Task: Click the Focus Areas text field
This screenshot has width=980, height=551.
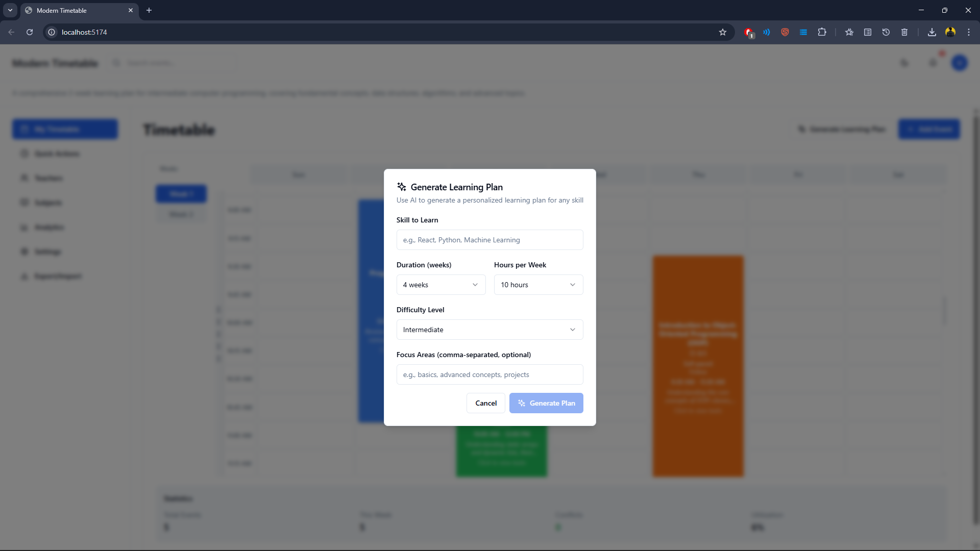Action: [x=489, y=374]
